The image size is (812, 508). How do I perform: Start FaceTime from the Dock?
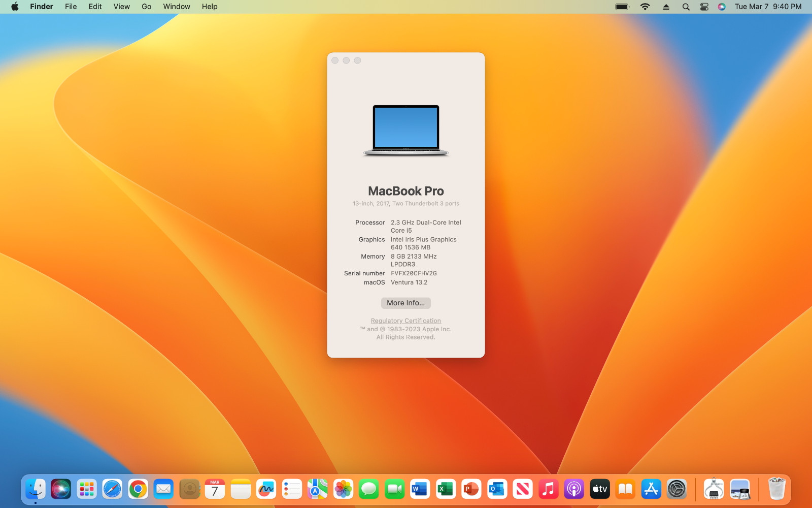(394, 489)
